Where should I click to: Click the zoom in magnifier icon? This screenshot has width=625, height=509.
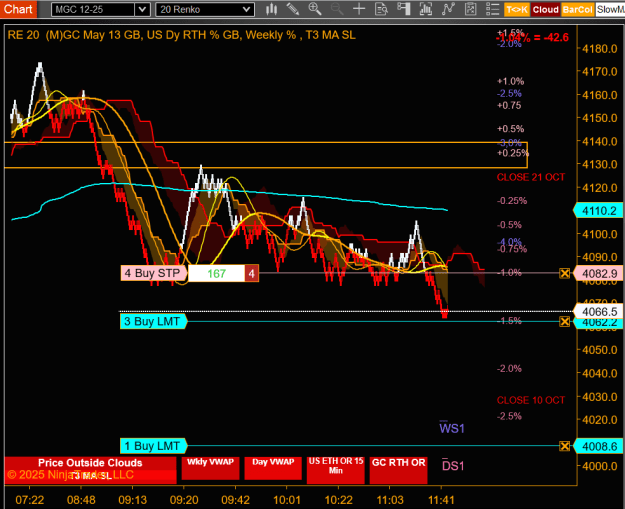(315, 9)
